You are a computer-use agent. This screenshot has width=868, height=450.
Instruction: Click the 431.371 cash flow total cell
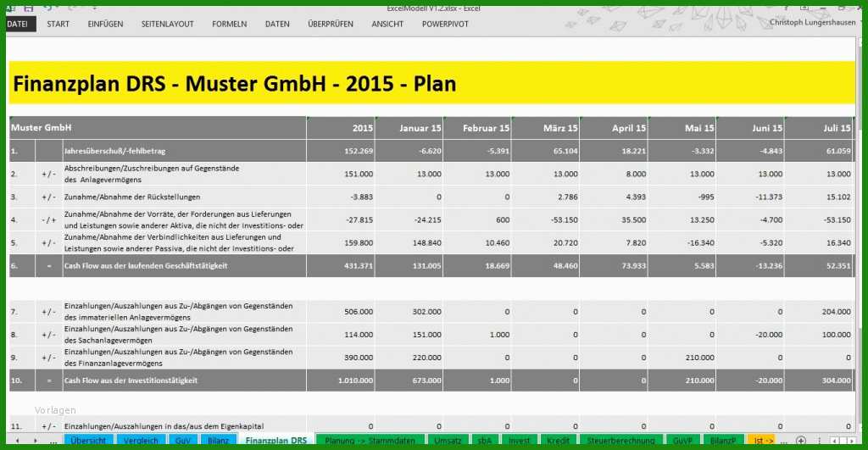pyautogui.click(x=341, y=266)
